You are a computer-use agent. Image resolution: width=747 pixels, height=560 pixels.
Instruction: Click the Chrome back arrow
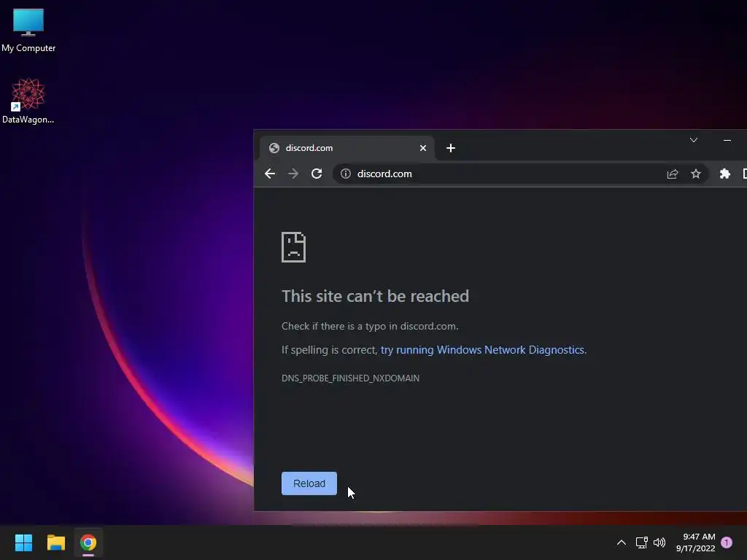[x=270, y=174]
